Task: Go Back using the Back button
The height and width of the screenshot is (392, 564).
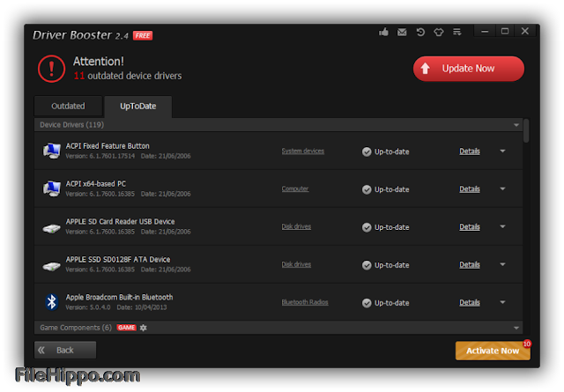Action: coord(65,350)
